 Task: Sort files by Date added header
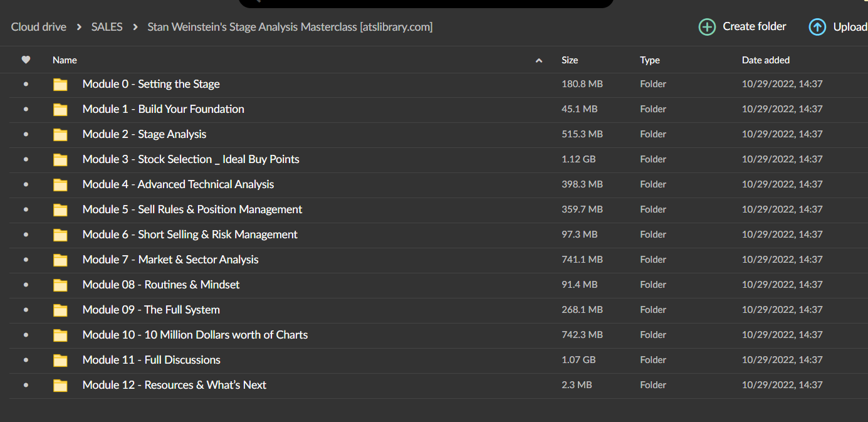(765, 60)
